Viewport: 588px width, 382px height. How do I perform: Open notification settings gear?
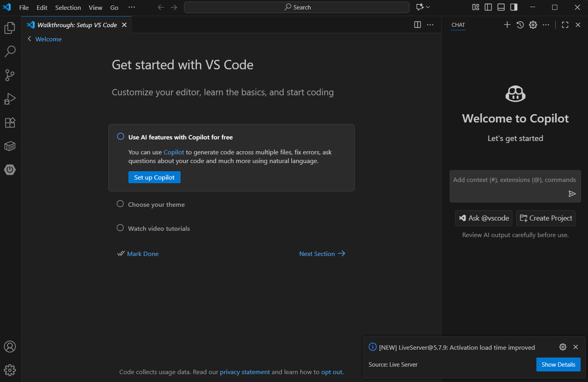click(563, 347)
